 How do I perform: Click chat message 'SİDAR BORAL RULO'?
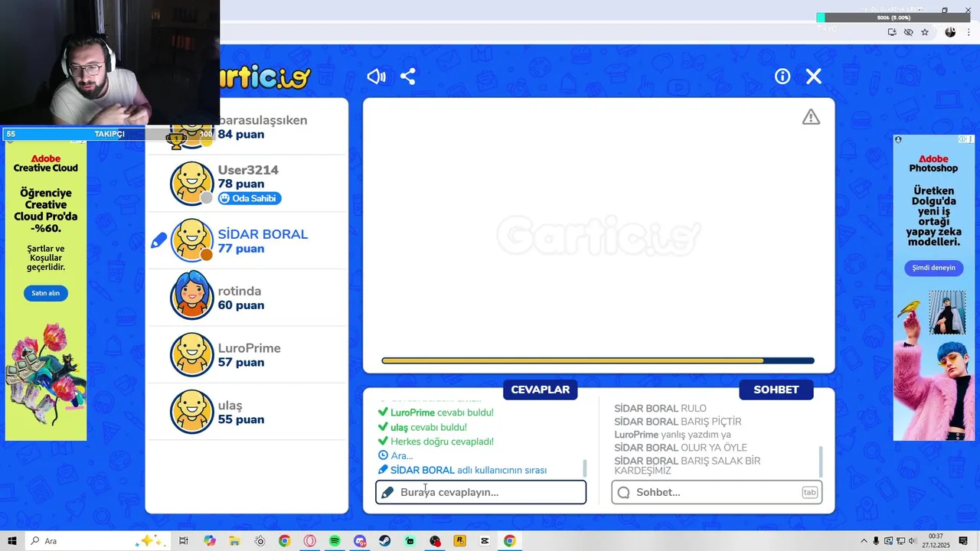click(x=660, y=409)
